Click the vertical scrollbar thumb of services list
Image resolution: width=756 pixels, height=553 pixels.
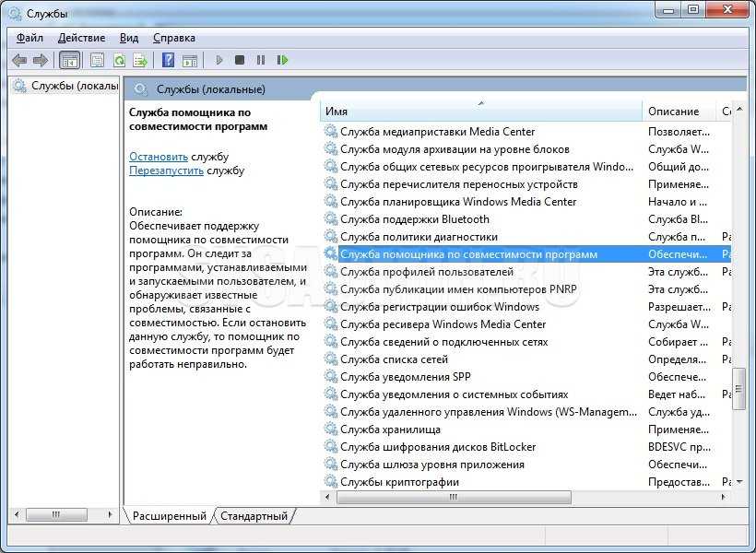point(739,389)
